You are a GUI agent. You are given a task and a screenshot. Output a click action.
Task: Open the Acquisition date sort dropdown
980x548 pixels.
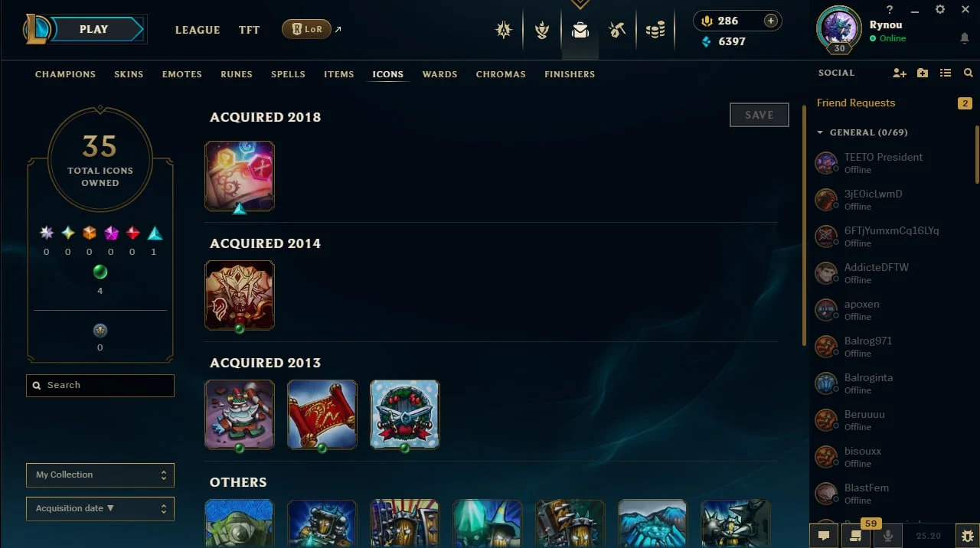pyautogui.click(x=100, y=508)
